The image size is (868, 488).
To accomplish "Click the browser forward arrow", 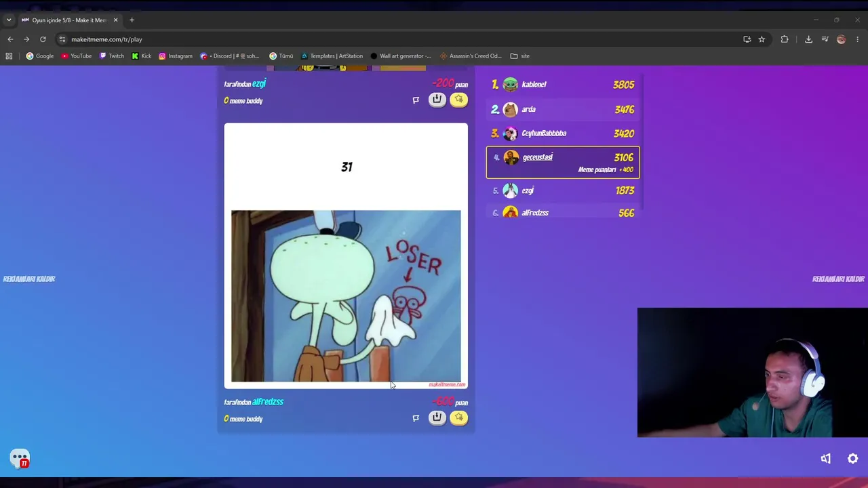I will point(26,39).
